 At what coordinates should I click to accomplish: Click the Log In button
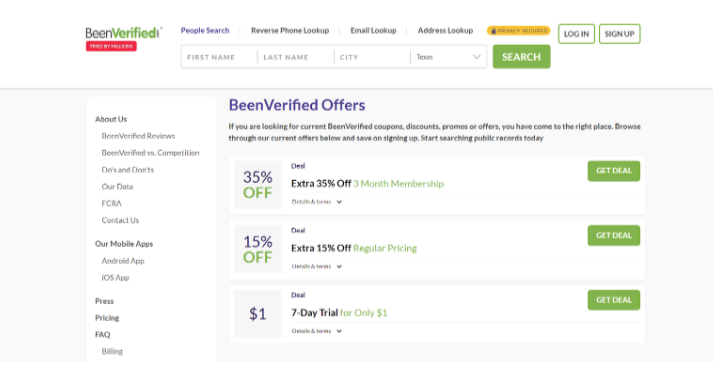(576, 34)
